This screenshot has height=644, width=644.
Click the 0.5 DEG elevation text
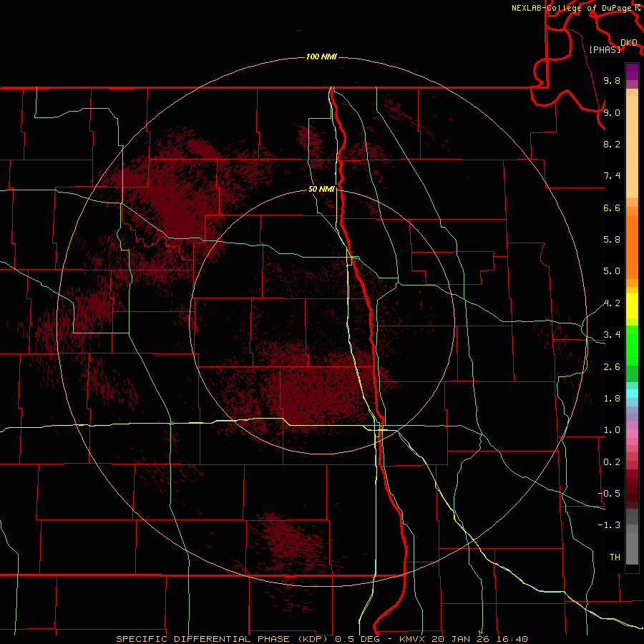click(x=357, y=639)
